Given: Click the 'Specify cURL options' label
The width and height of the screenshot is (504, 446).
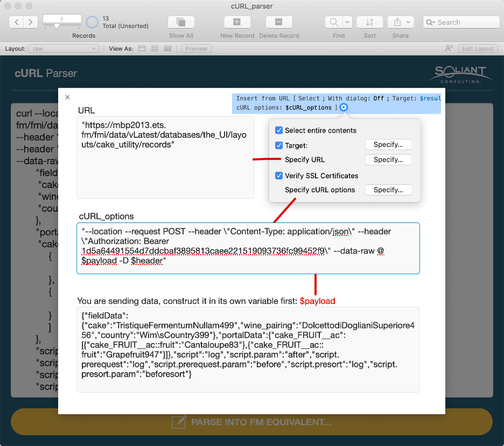Looking at the screenshot, I should point(320,190).
